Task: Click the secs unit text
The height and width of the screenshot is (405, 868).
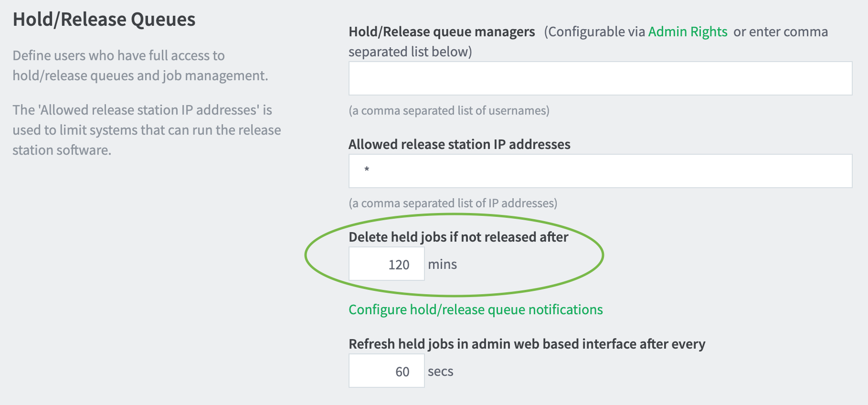Action: (440, 372)
